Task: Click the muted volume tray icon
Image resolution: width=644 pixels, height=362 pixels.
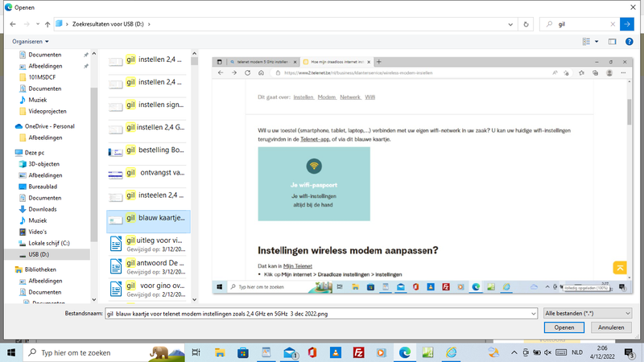Action: tap(547, 352)
